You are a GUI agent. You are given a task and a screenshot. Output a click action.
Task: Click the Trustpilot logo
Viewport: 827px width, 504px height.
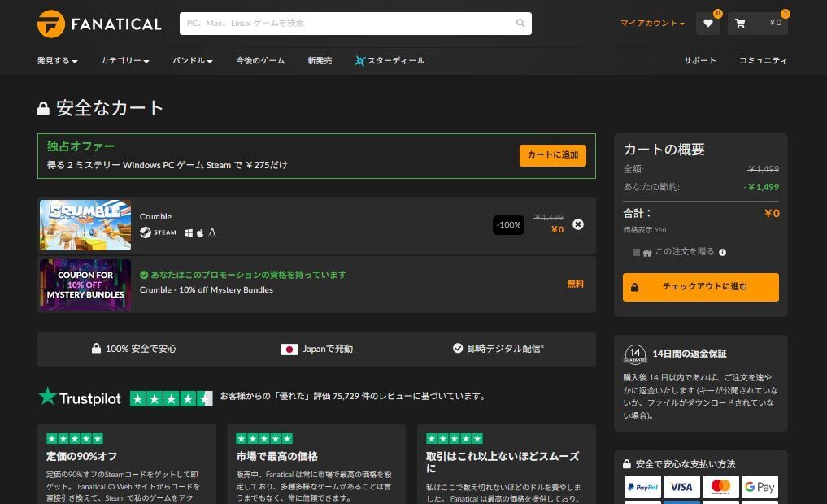point(80,397)
